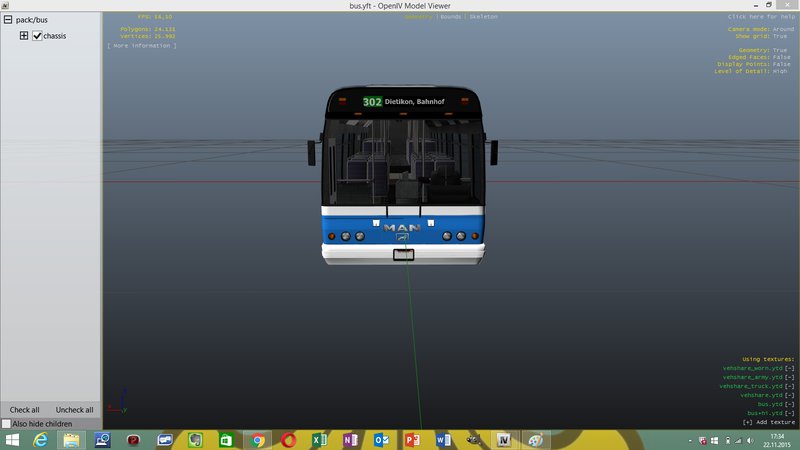Open the red app taskbar icon
Image resolution: width=800 pixels, height=450 pixels.
134,440
